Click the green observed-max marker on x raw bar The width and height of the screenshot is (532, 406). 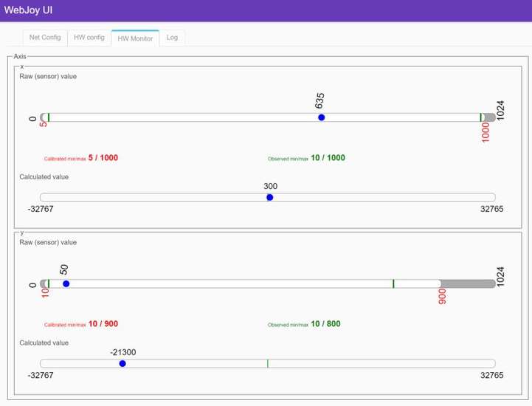(x=480, y=117)
